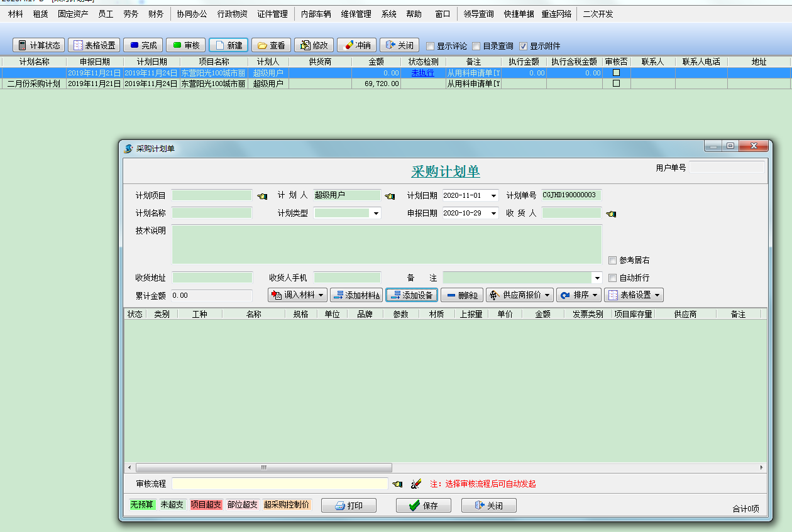Enable the 参考居右 checkbox
Viewport: 792px width, 532px height.
(x=612, y=260)
